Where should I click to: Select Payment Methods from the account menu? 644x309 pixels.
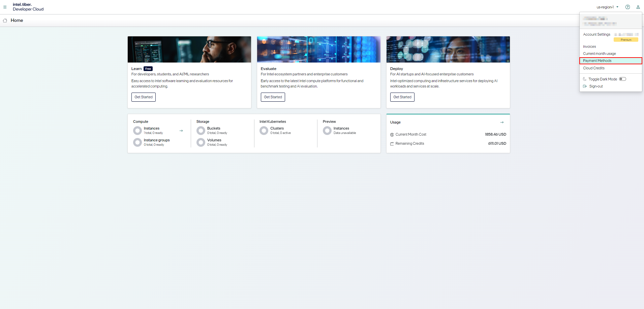click(597, 61)
